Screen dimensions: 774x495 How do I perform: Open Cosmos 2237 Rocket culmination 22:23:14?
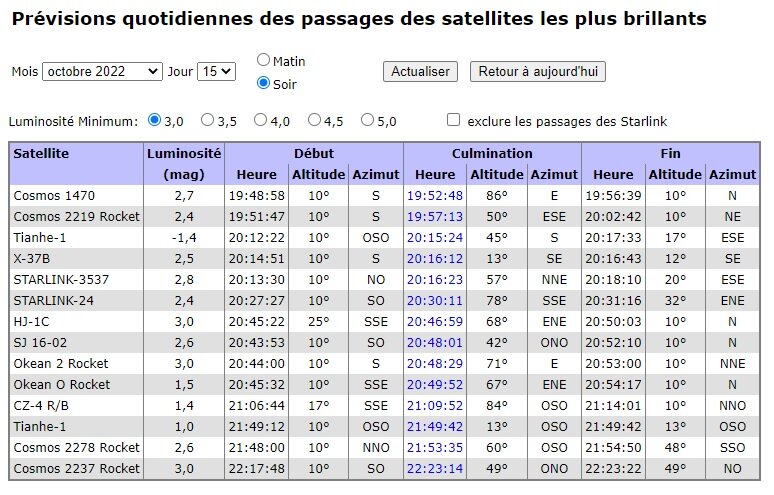435,468
